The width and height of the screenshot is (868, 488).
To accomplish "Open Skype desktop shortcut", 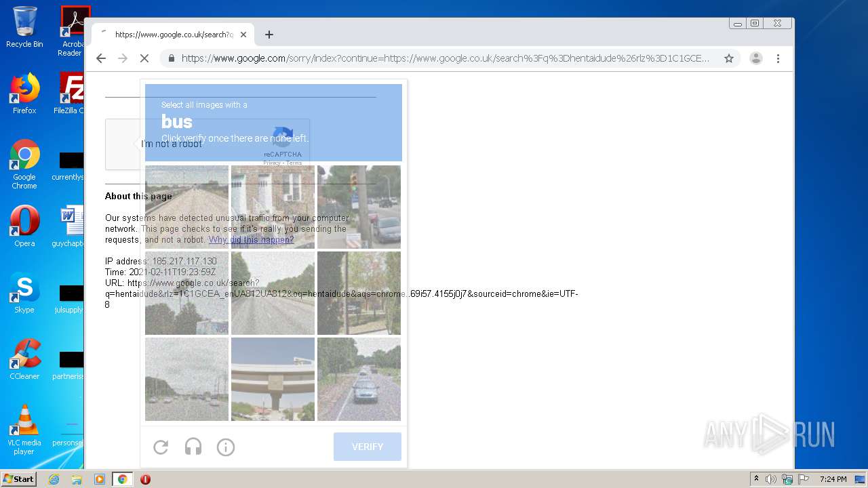I will coord(24,293).
